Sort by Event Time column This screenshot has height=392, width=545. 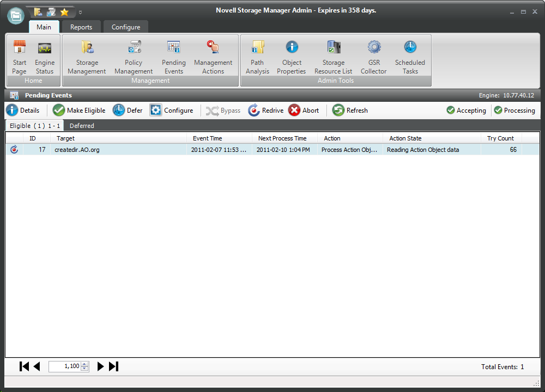[219, 138]
